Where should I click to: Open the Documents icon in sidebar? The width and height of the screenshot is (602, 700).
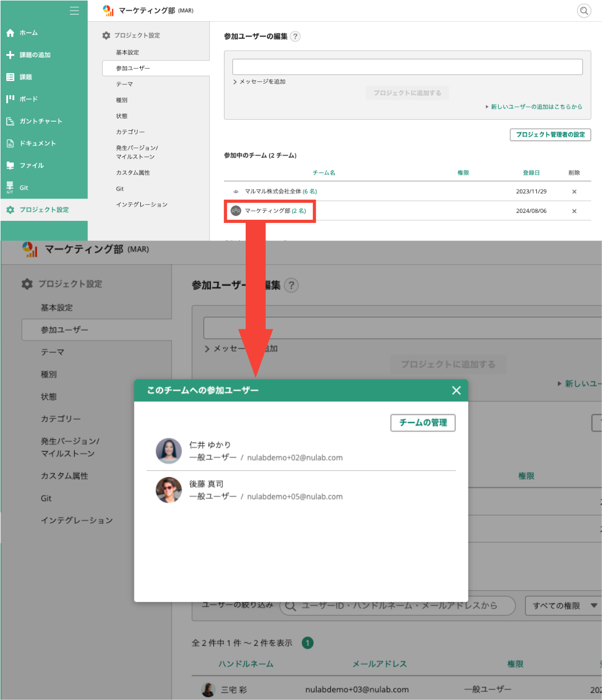pyautogui.click(x=10, y=143)
